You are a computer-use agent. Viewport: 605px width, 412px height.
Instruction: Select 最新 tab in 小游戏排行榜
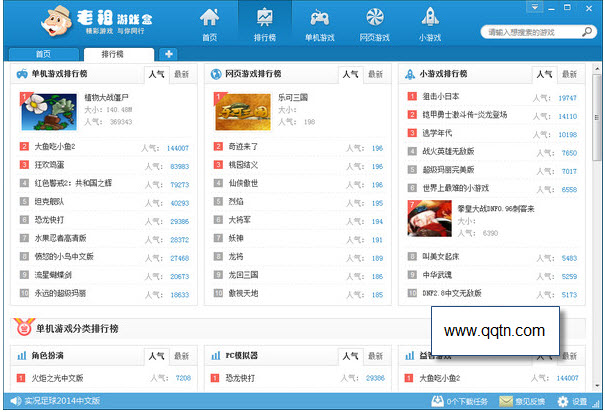[570, 74]
